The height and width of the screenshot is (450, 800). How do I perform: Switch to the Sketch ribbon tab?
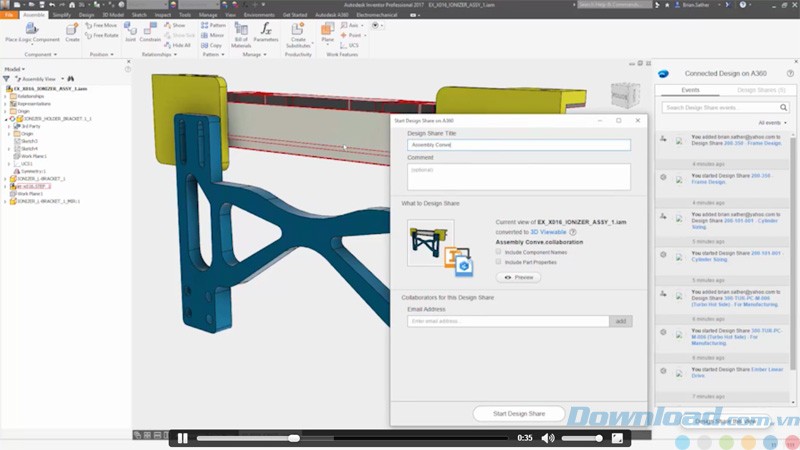137,15
